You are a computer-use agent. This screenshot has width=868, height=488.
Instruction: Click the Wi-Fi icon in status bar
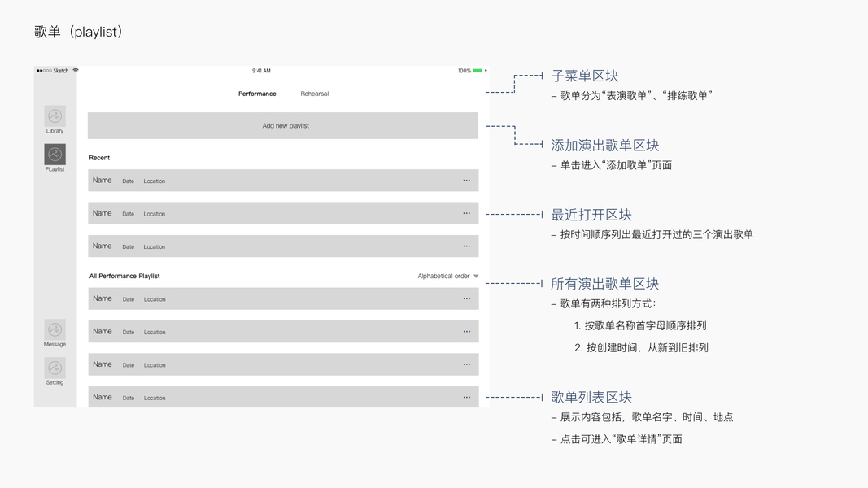point(76,71)
